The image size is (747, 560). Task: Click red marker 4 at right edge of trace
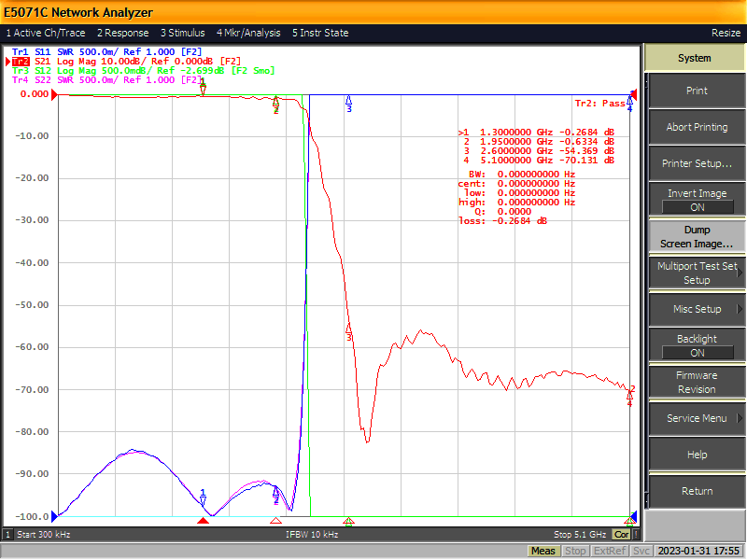[x=629, y=398]
